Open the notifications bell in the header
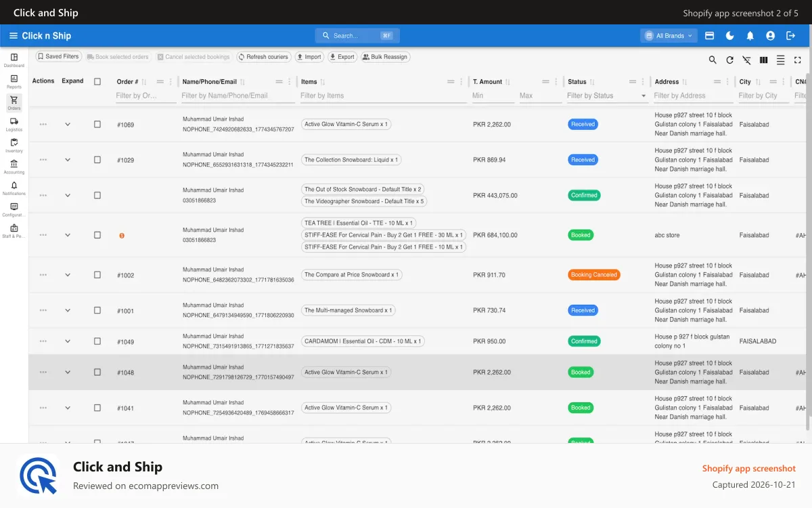 coord(750,36)
